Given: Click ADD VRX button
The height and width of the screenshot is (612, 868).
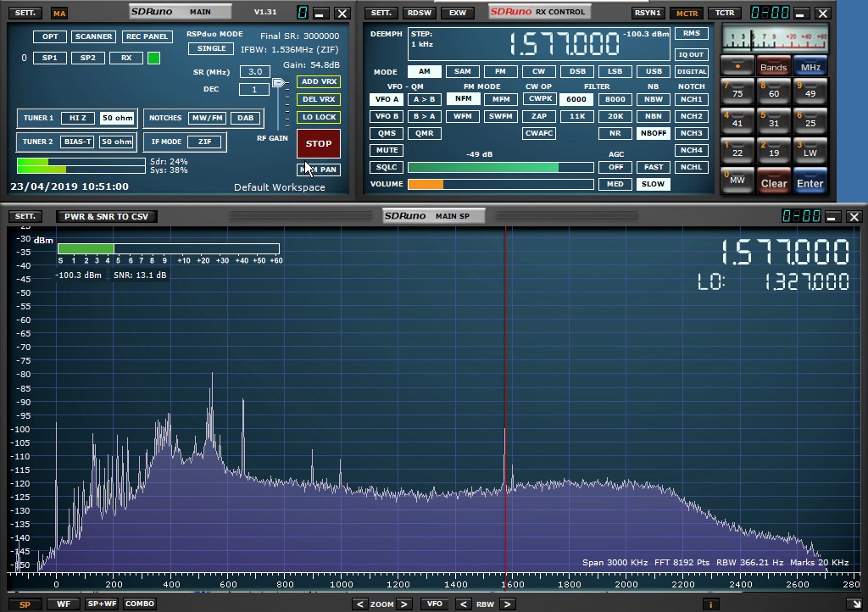Looking at the screenshot, I should point(319,81).
